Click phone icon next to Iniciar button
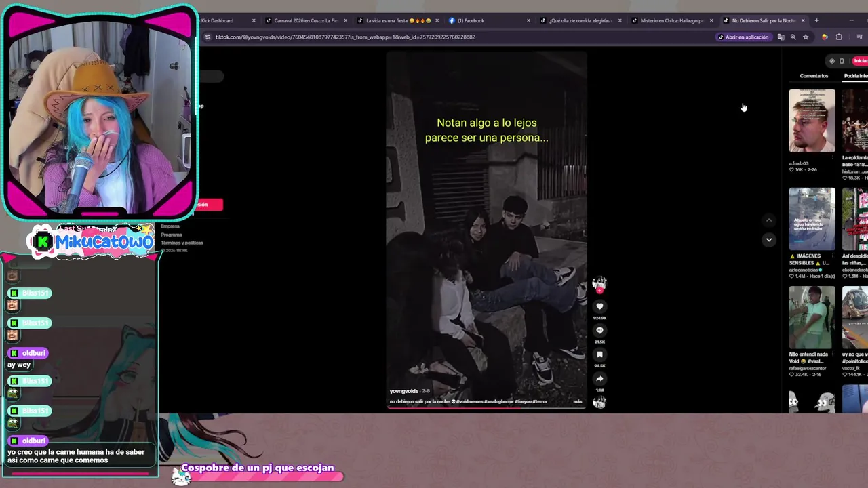Viewport: 868px width, 488px height. pyautogui.click(x=842, y=61)
